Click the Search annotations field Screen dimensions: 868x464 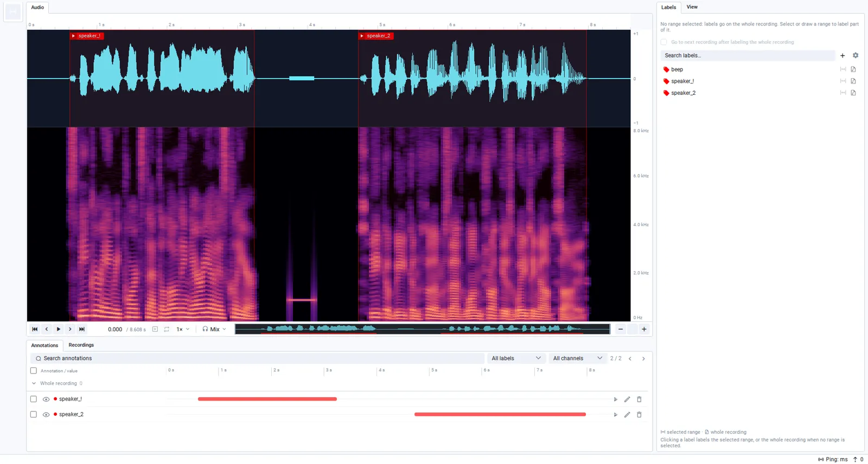[258, 358]
